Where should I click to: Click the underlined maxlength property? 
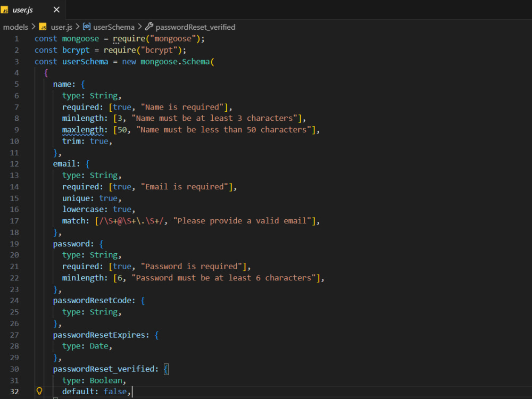point(83,130)
